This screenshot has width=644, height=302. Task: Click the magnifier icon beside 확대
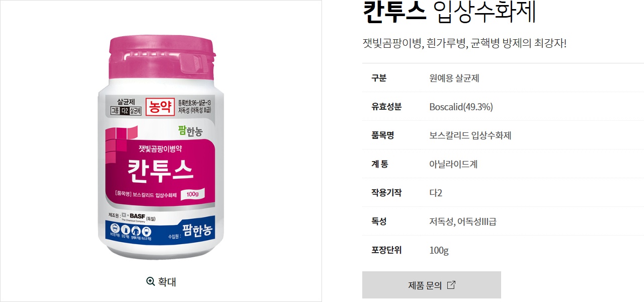pos(150,281)
